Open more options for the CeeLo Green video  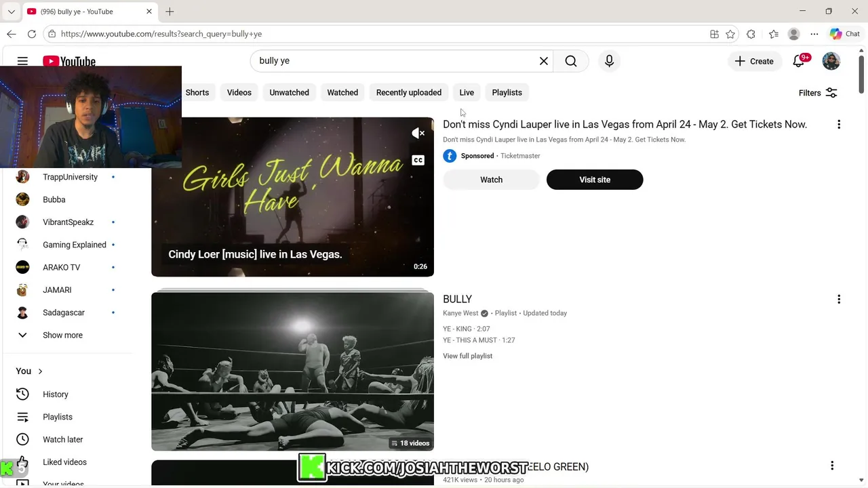[832, 466]
